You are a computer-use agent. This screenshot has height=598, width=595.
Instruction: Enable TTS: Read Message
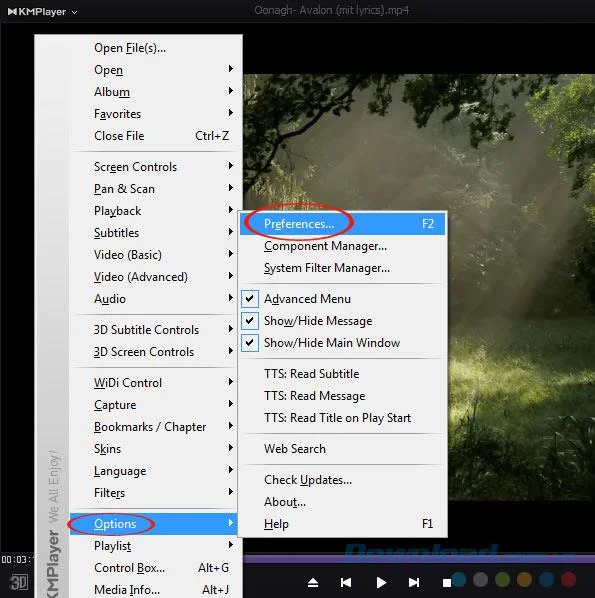(343, 396)
